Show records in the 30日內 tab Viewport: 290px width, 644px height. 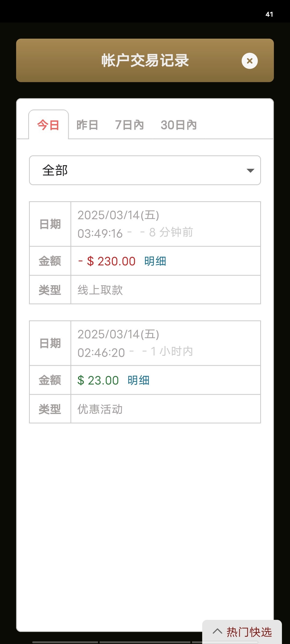[x=179, y=125]
